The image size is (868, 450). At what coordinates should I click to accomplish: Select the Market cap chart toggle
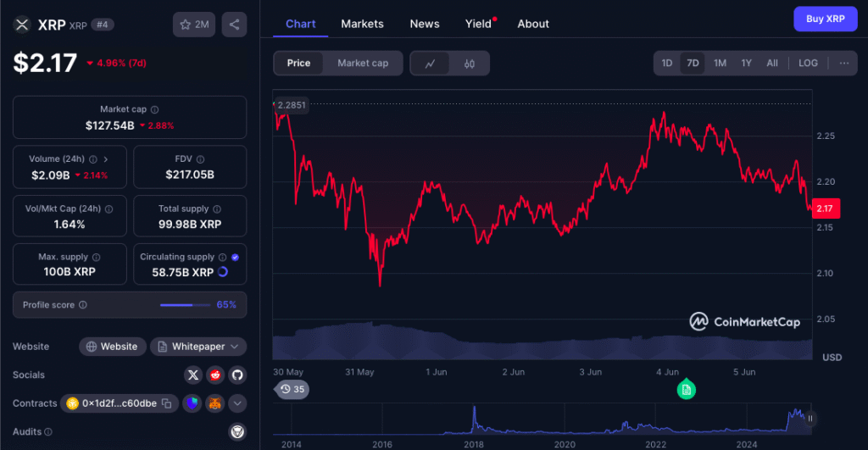pyautogui.click(x=363, y=63)
